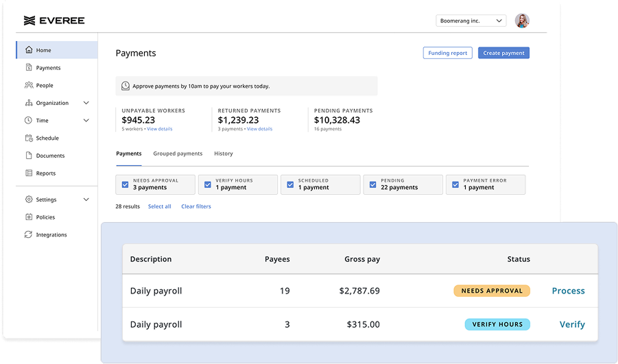
Task: View details for unpayable workers
Action: [x=160, y=129]
